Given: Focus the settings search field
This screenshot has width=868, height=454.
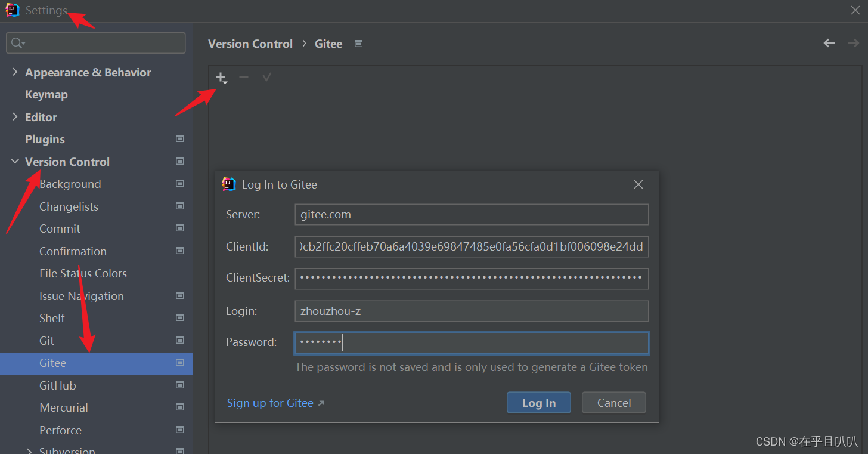Looking at the screenshot, I should point(96,43).
